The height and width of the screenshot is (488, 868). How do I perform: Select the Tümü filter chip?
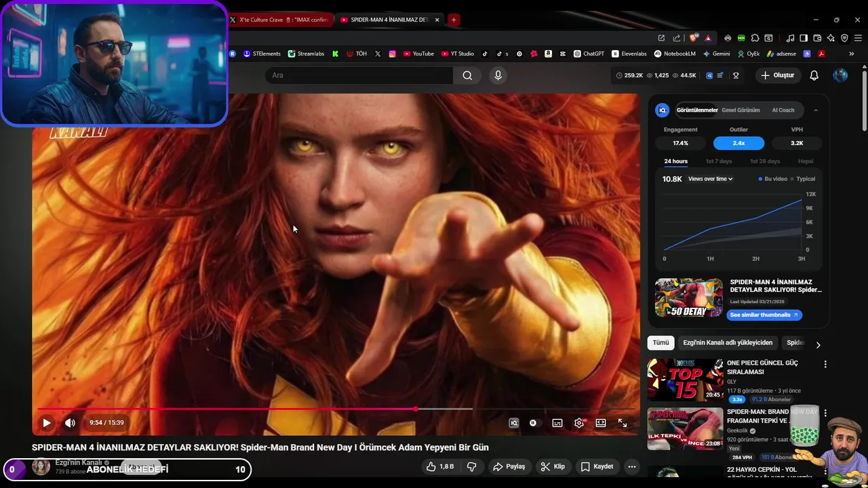tap(660, 343)
